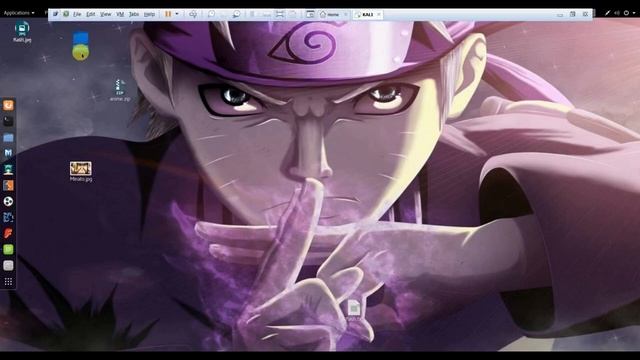This screenshot has width=640, height=360.
Task: Click the manage snapshots toolbar icon
Action: (x=236, y=14)
